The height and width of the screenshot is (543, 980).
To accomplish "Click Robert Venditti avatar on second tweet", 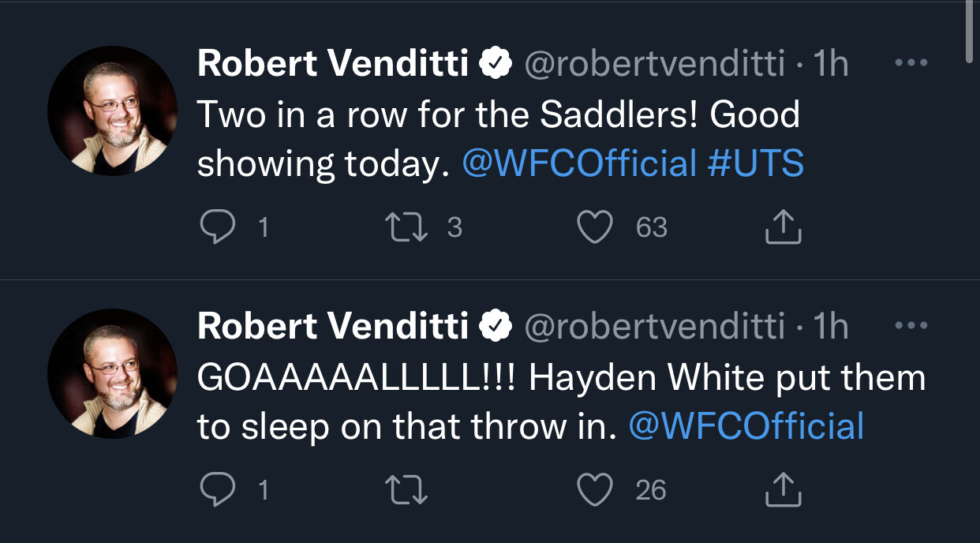I will [x=112, y=373].
